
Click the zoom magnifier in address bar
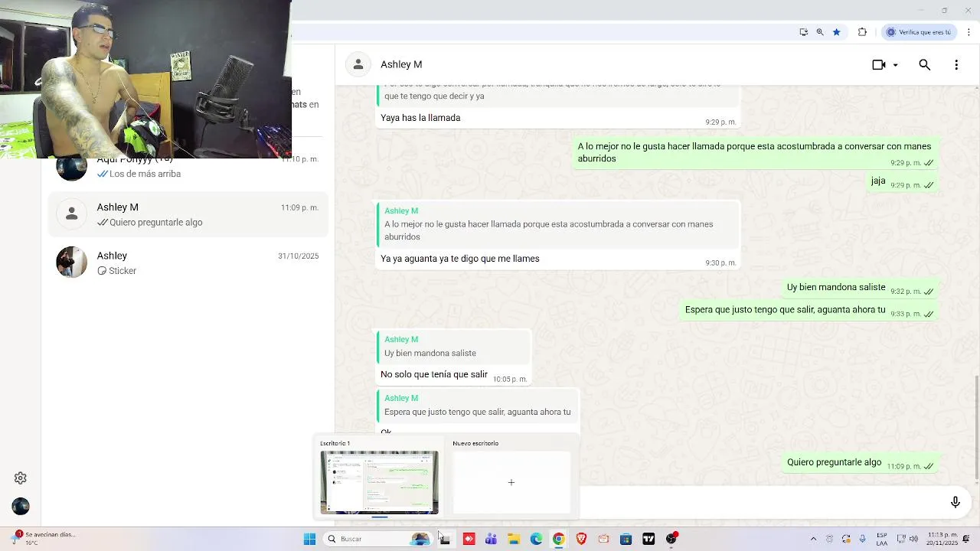pos(820,32)
